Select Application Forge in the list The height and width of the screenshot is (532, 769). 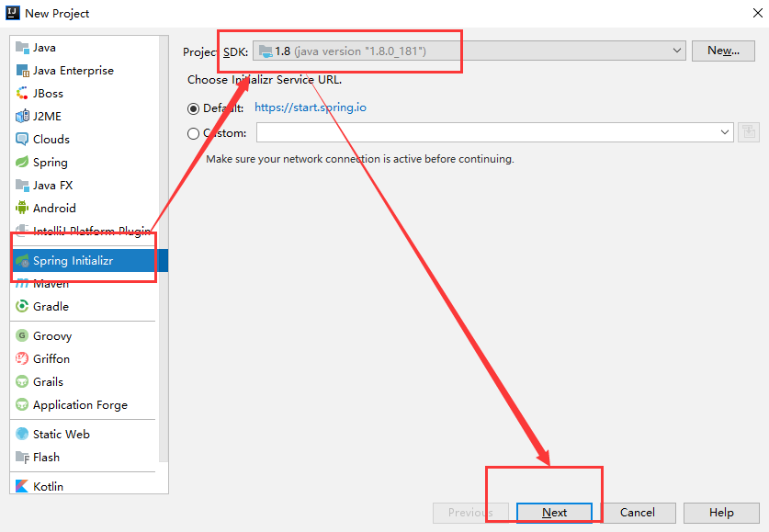85,404
